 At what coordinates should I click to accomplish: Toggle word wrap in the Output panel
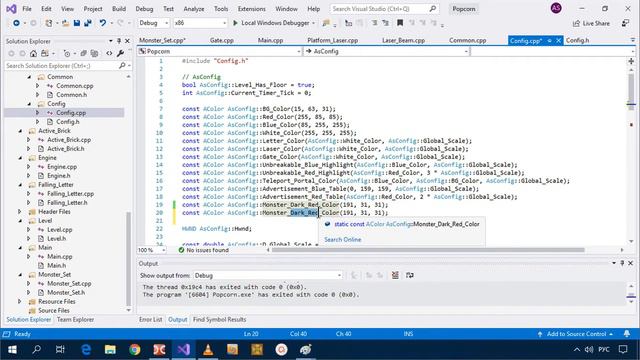(410, 276)
